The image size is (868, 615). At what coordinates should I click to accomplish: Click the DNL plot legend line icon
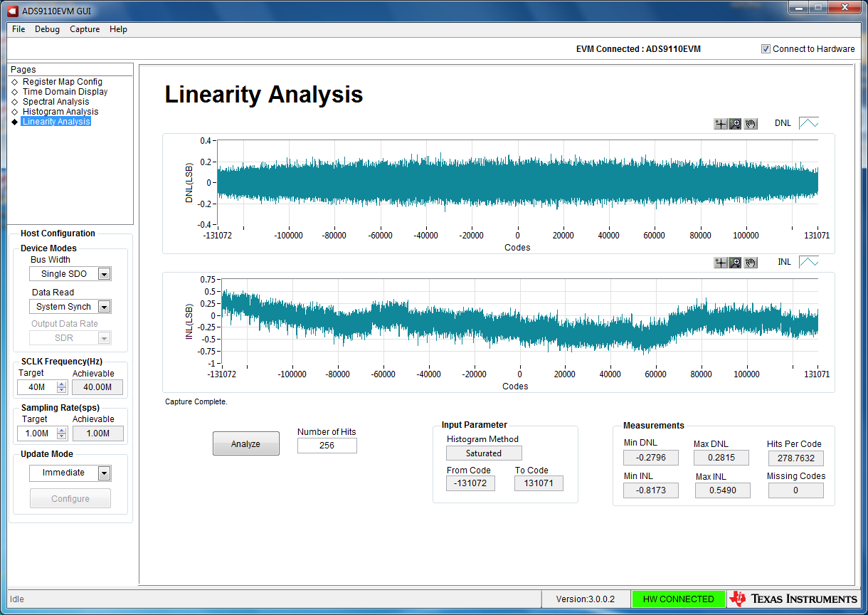(x=808, y=123)
